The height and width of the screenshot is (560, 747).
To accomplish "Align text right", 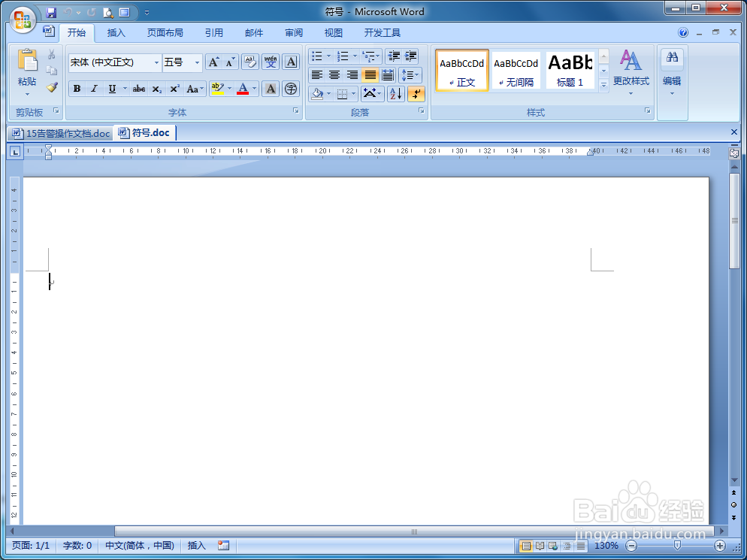I will tap(352, 75).
